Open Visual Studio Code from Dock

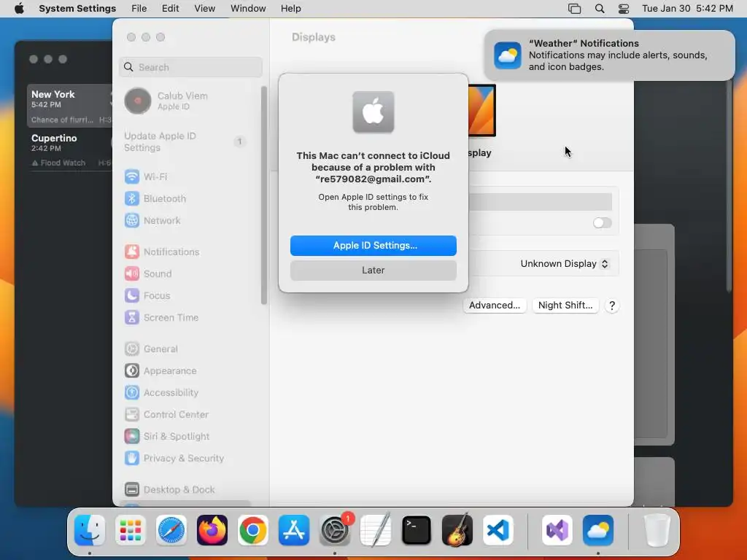(x=498, y=530)
